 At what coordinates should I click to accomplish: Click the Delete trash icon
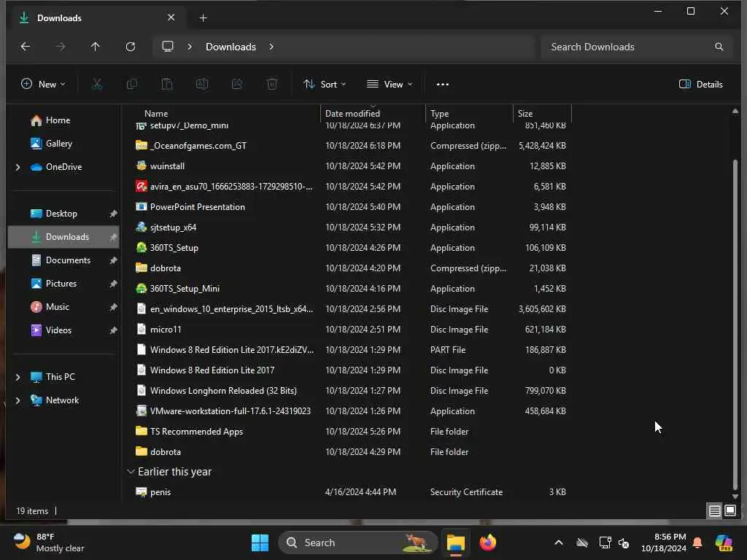pos(272,85)
